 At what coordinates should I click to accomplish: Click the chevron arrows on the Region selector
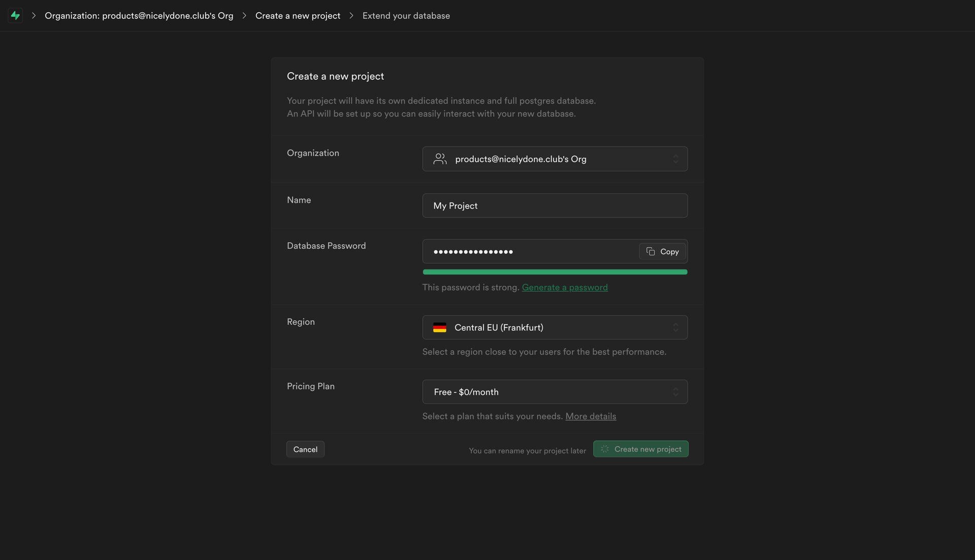pos(676,327)
